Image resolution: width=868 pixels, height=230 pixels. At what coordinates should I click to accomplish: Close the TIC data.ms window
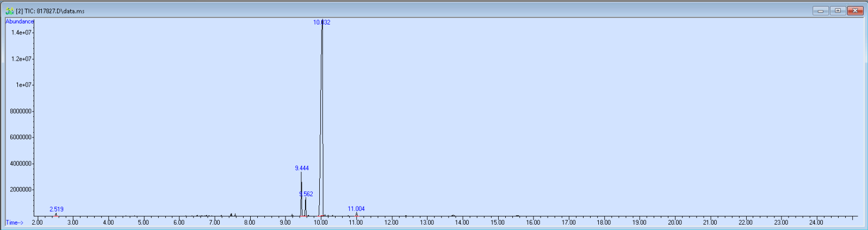[855, 11]
